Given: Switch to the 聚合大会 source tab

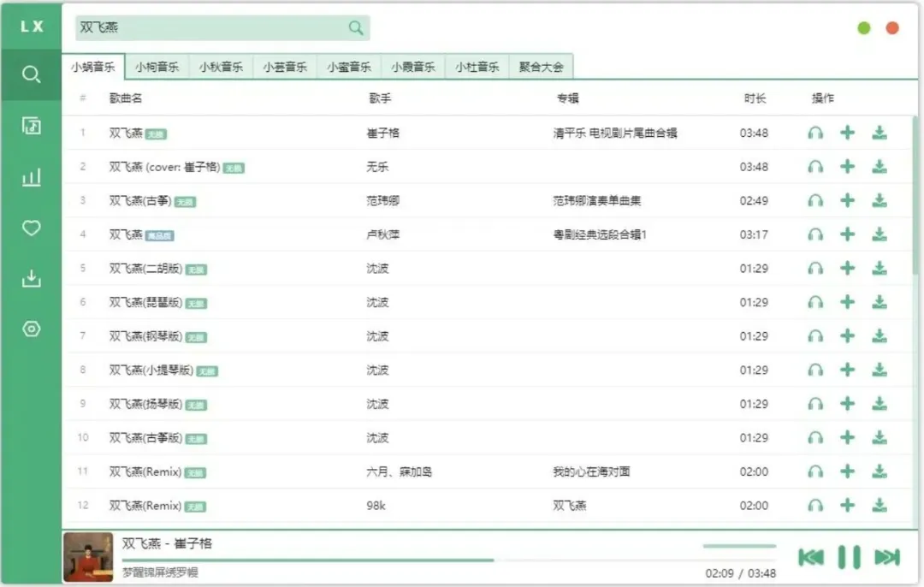Looking at the screenshot, I should pos(541,65).
